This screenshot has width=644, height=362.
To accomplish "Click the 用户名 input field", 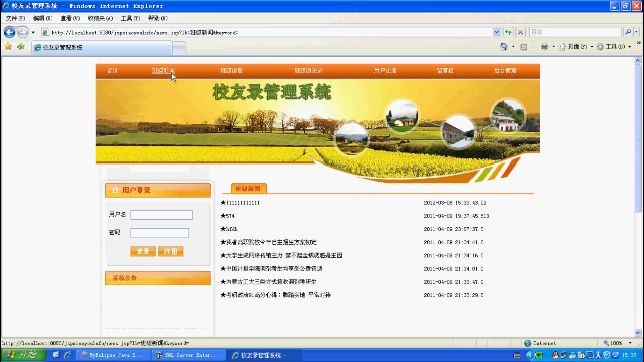I will point(162,215).
